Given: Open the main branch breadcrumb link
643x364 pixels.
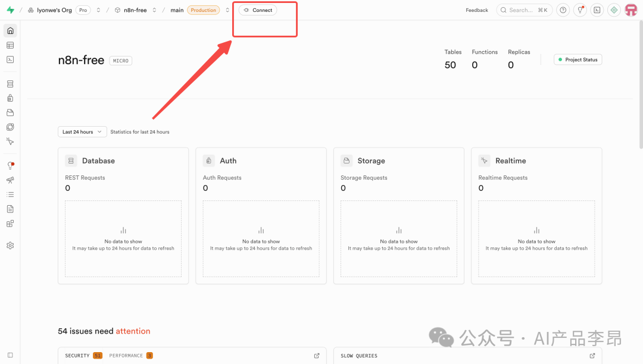Looking at the screenshot, I should click(x=177, y=10).
